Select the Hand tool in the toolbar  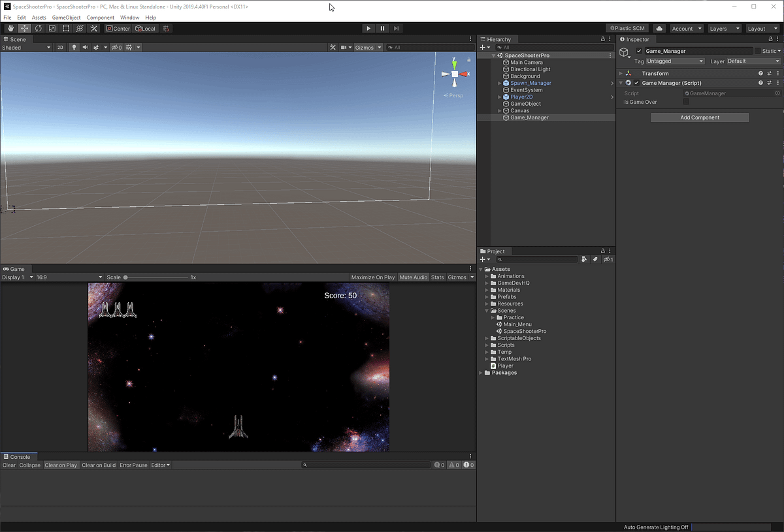[x=10, y=28]
